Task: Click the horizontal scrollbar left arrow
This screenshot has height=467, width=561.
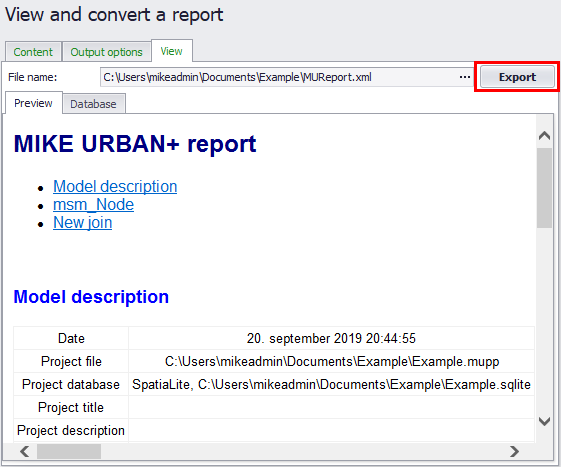Action: tap(24, 451)
